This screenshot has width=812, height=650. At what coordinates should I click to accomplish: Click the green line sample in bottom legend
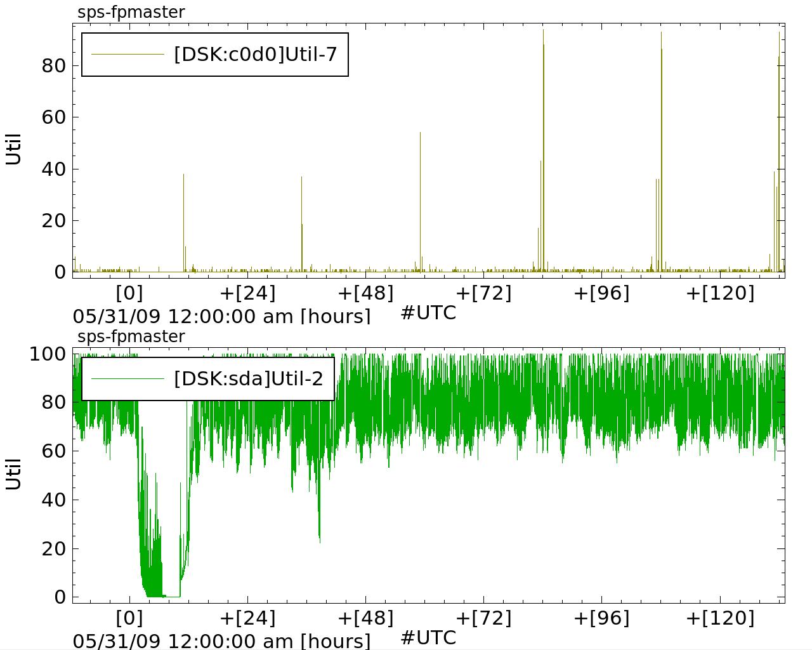coord(128,379)
